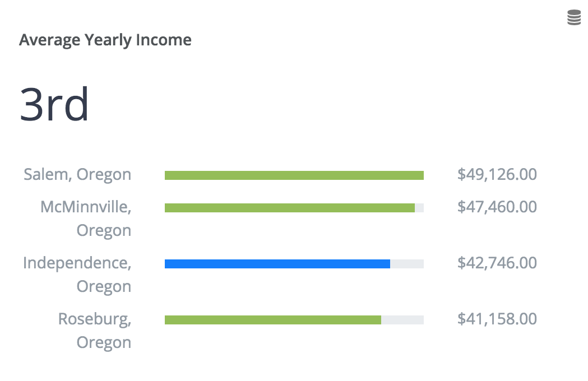This screenshot has width=588, height=381.
Task: Click gray unfilled end of McMinnville bar
Action: tap(419, 208)
